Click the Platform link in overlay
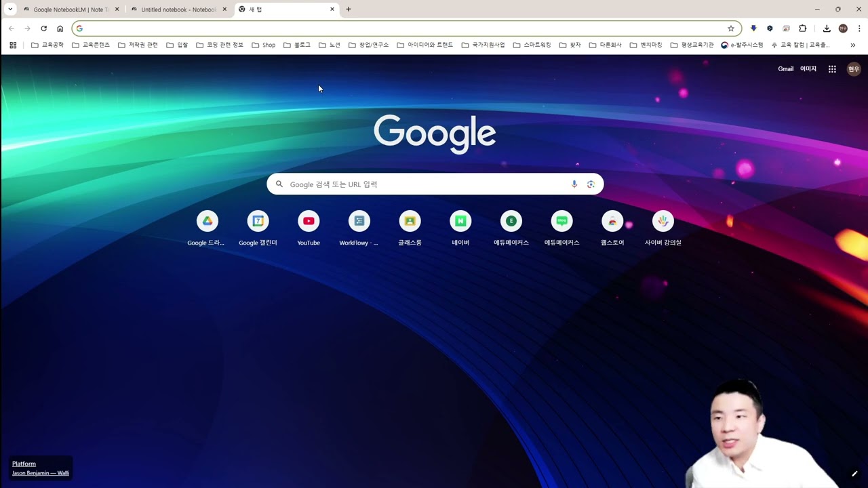The height and width of the screenshot is (488, 868). pos(24,464)
